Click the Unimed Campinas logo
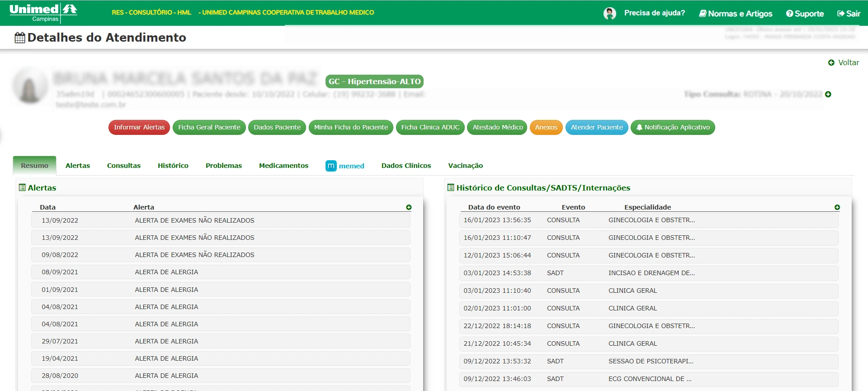Image resolution: width=868 pixels, height=391 pixels. [x=43, y=13]
